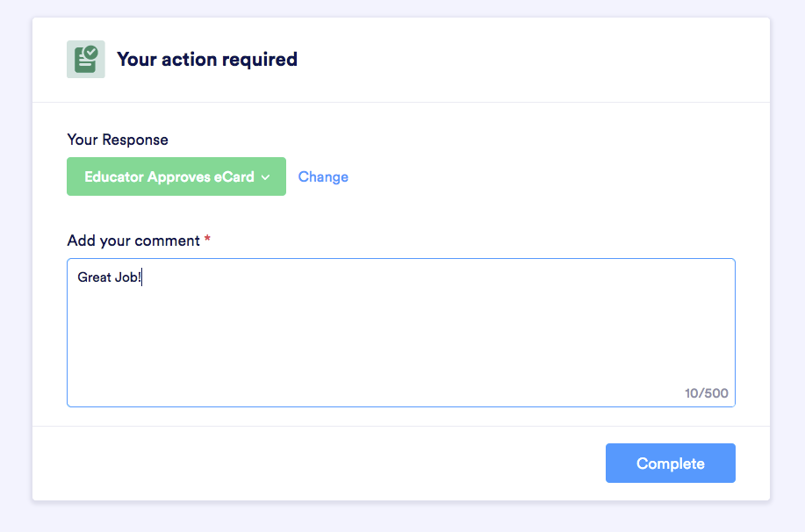Select the 'Your action required' heading
The width and height of the screenshot is (805, 532).
coord(207,59)
